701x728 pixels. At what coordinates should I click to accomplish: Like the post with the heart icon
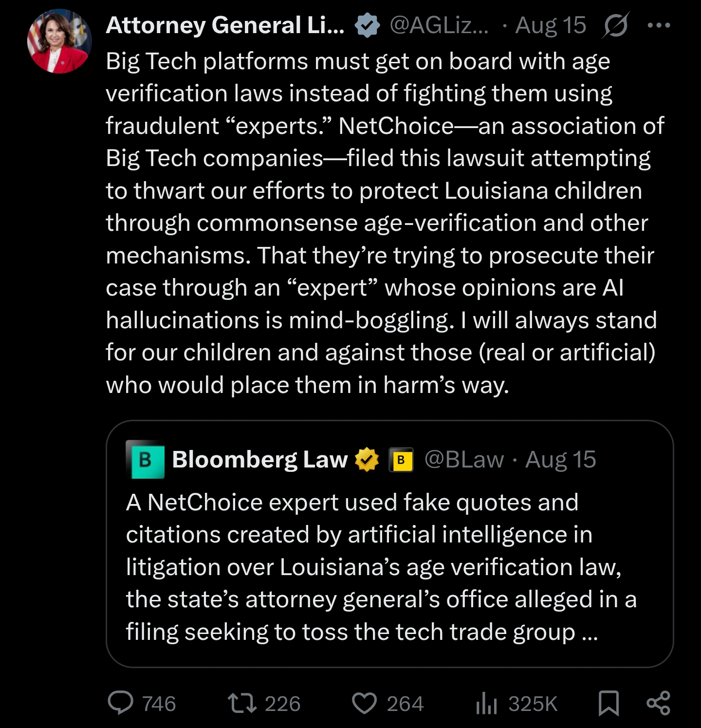point(364,703)
